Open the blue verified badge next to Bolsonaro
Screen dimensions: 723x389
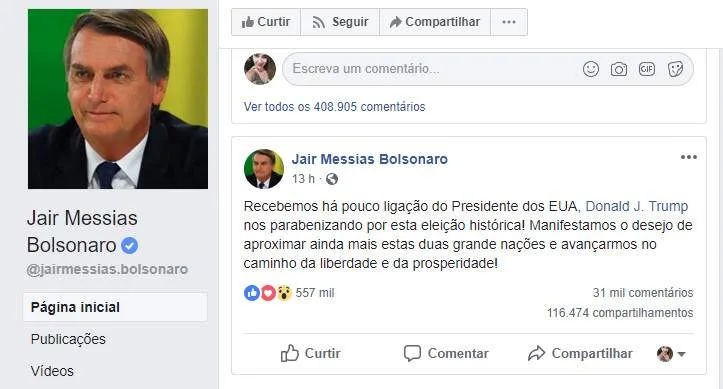[130, 245]
